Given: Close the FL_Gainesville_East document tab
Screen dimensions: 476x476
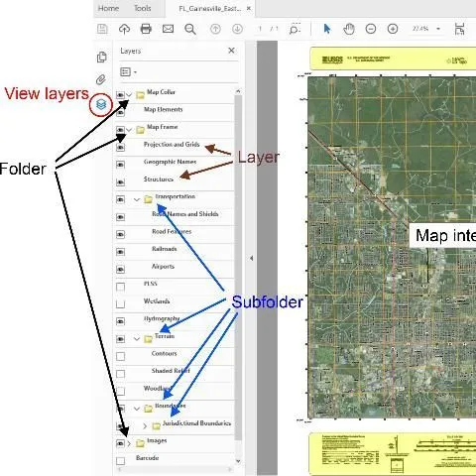Looking at the screenshot, I should click(x=249, y=8).
